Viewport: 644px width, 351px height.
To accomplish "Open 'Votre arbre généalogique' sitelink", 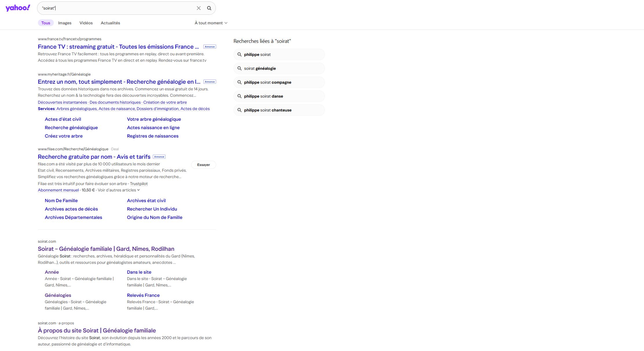I will 154,119.
